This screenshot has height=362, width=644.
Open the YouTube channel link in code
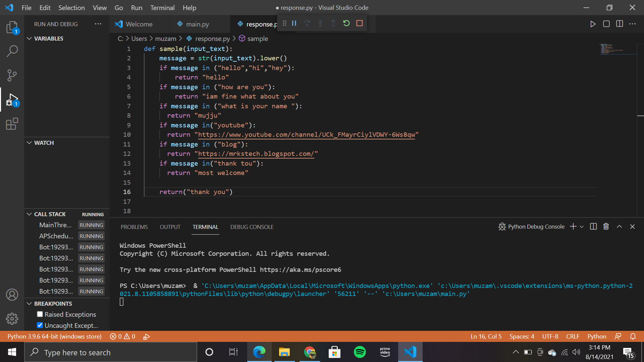(306, 135)
